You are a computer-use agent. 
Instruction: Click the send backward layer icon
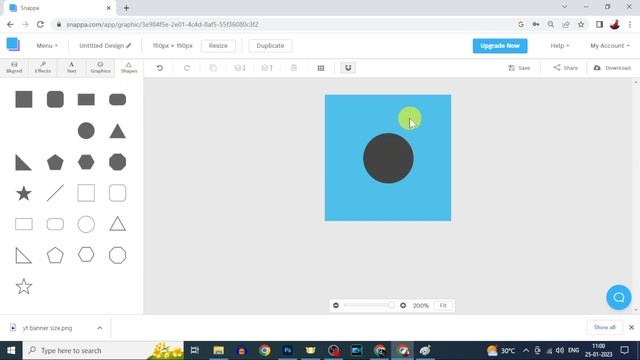click(x=240, y=68)
